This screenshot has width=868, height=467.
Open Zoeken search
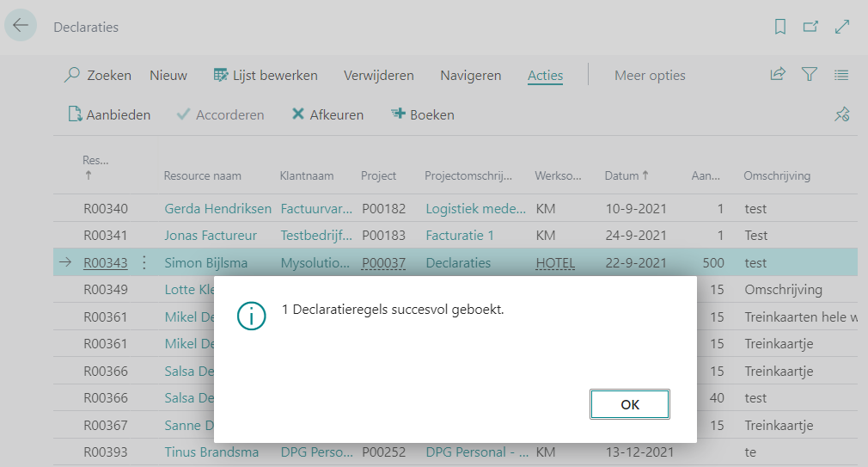coord(98,75)
